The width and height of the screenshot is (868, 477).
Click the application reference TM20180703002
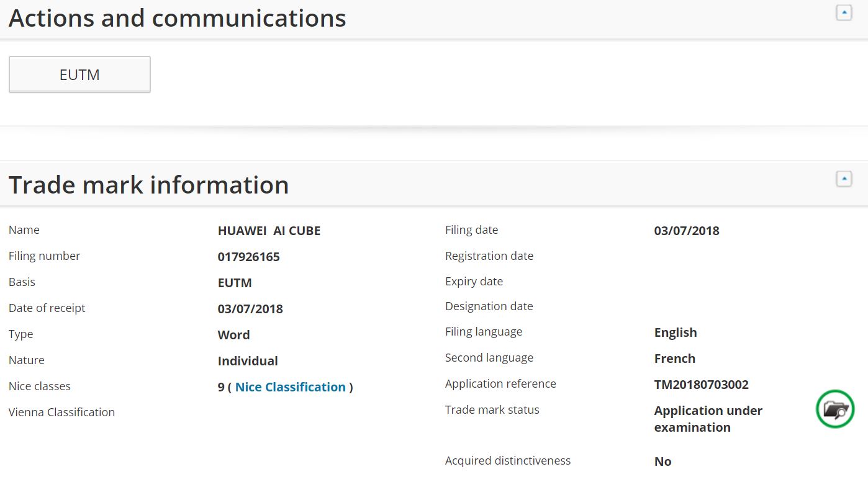[701, 385]
